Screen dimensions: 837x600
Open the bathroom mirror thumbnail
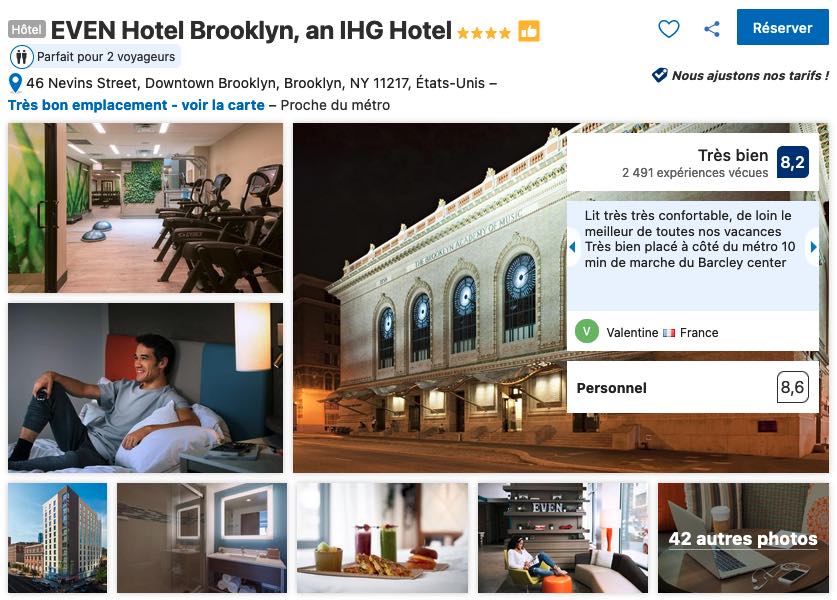202,538
